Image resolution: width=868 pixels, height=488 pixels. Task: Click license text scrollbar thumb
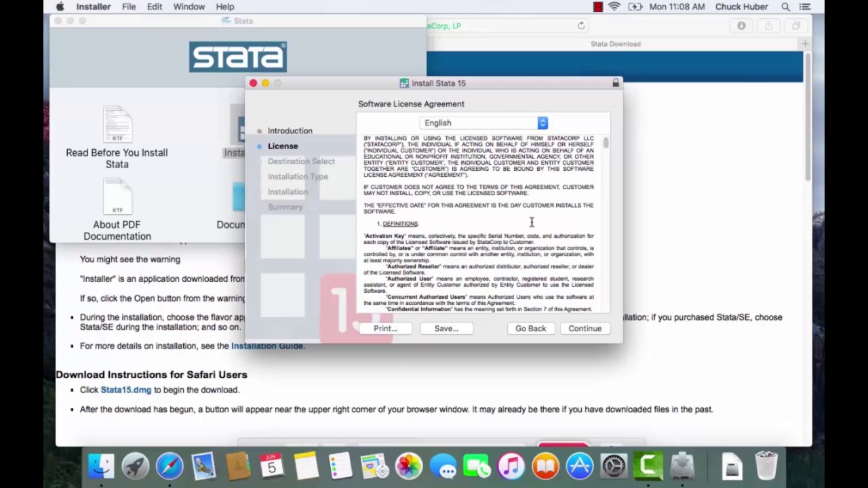[606, 142]
